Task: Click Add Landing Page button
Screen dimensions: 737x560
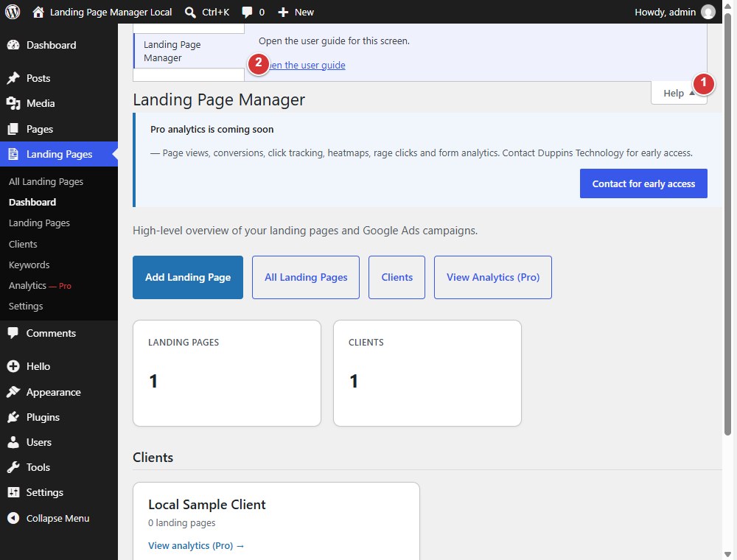Action: click(x=188, y=277)
